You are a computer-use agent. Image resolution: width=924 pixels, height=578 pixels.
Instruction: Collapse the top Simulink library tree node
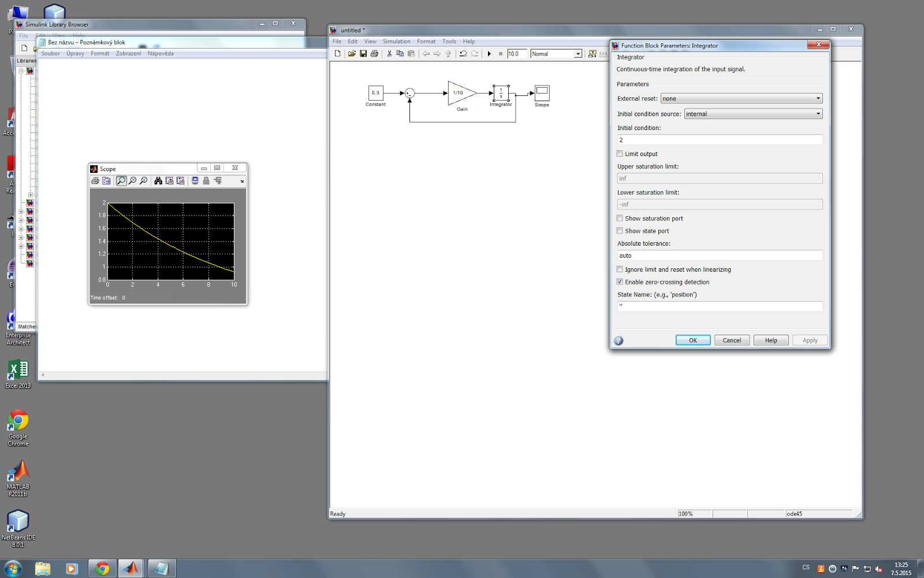pyautogui.click(x=21, y=71)
